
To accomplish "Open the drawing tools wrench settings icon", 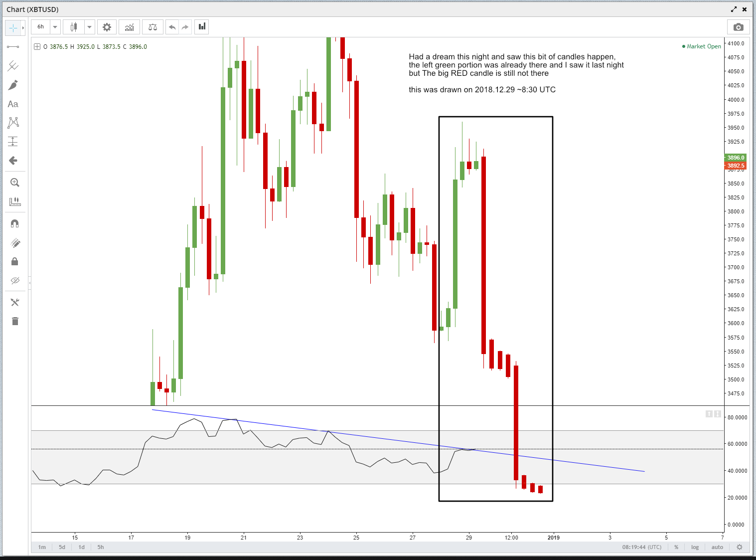I will coord(14,302).
